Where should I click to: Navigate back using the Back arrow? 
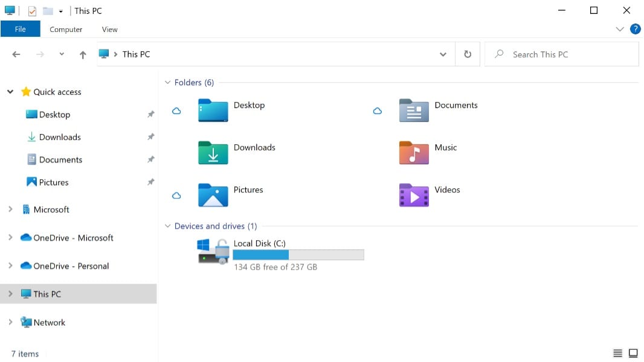pos(16,54)
